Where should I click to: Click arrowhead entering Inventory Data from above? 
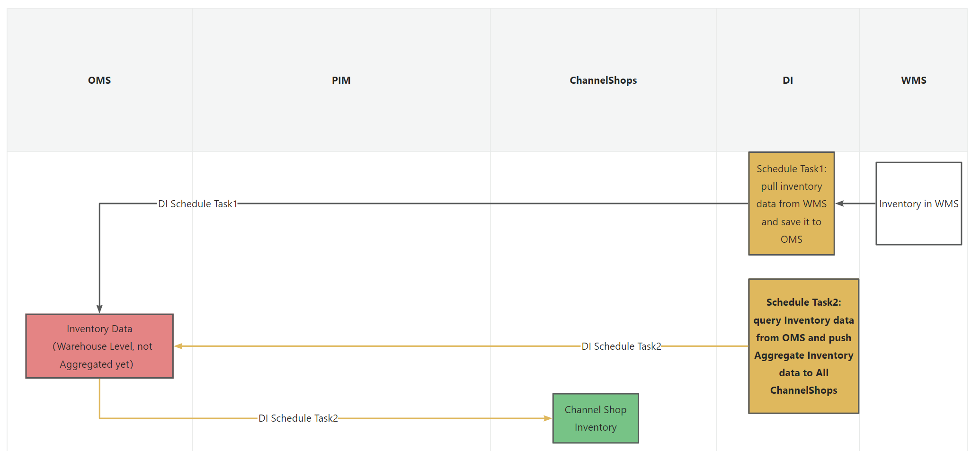99,309
